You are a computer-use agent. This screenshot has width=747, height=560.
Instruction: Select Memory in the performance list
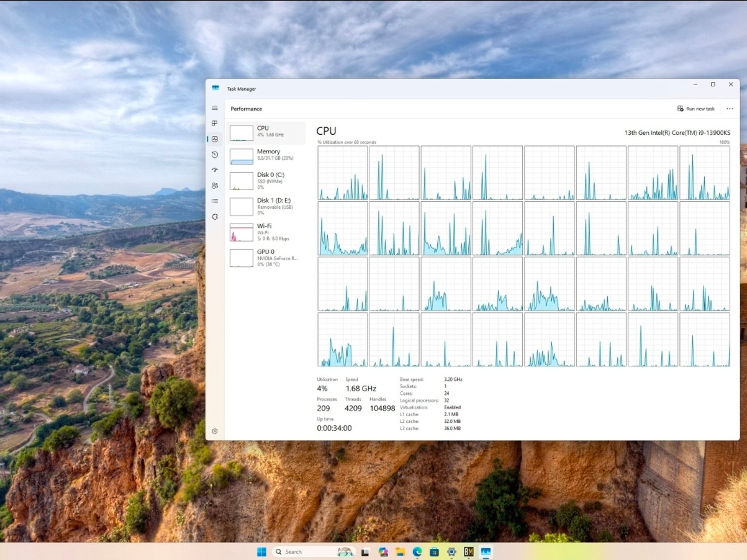[266, 156]
